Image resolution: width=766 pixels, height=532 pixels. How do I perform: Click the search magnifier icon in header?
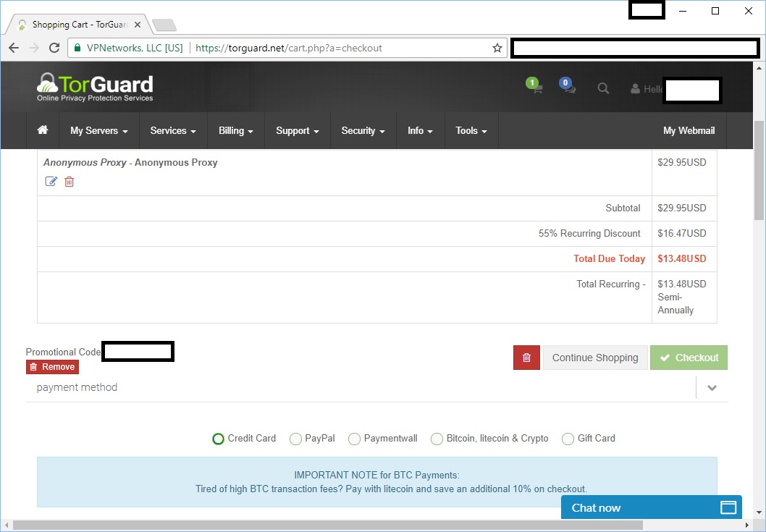tap(603, 88)
